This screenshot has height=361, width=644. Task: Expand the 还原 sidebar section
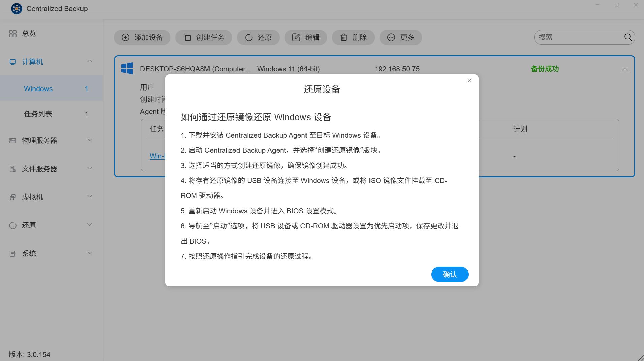tap(90, 225)
